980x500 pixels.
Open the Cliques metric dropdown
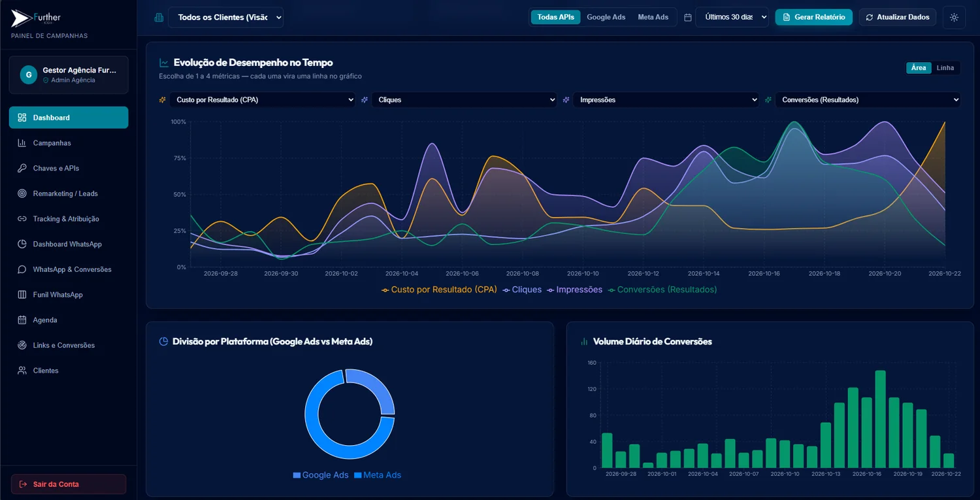(464, 100)
